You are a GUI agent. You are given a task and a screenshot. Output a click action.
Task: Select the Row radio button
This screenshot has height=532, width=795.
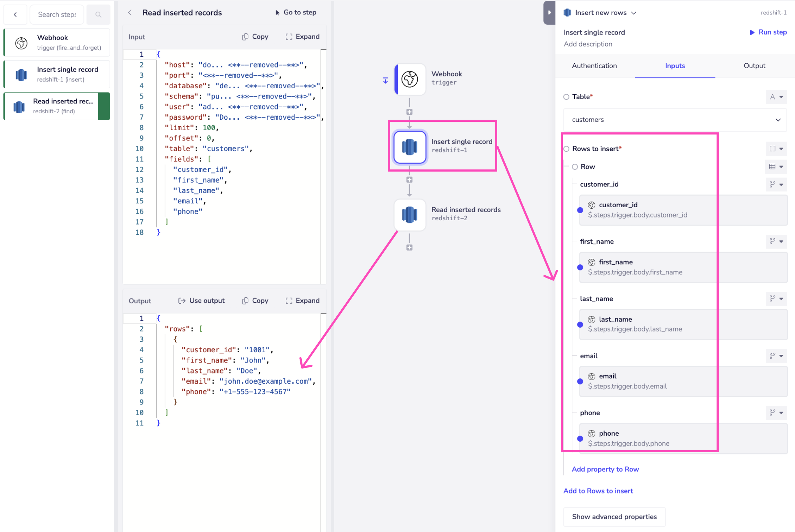(575, 167)
